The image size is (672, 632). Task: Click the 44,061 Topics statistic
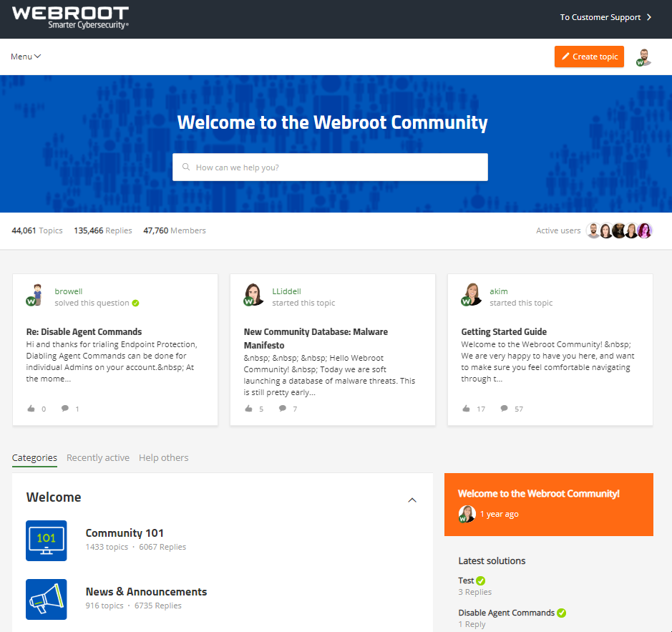tap(37, 230)
